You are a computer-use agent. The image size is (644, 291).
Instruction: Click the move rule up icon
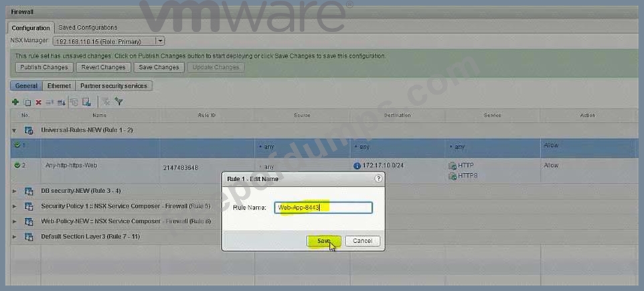click(50, 103)
